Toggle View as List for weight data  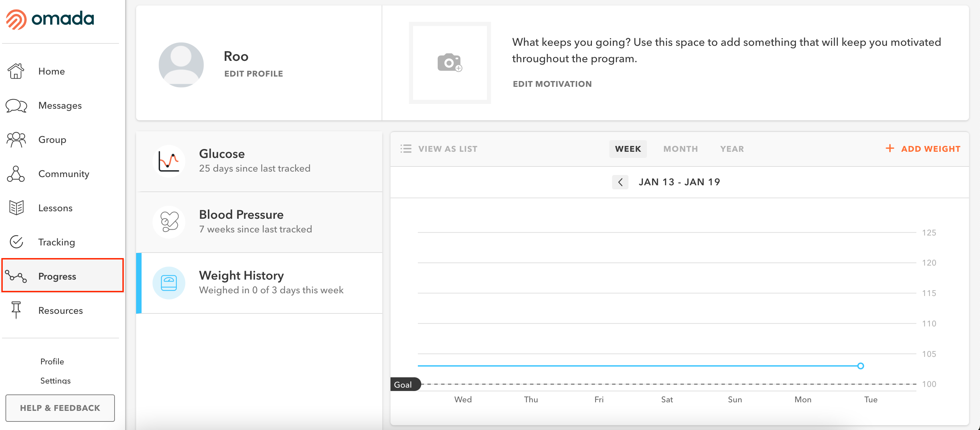pyautogui.click(x=439, y=149)
